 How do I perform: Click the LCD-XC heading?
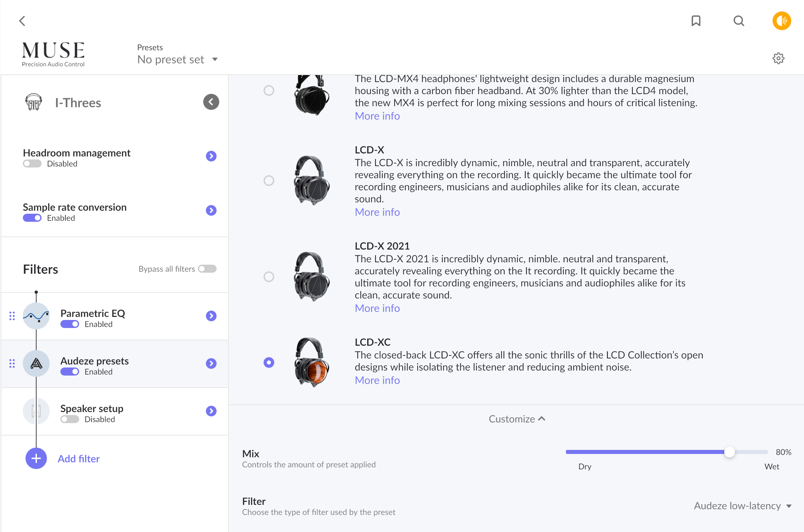coord(372,342)
